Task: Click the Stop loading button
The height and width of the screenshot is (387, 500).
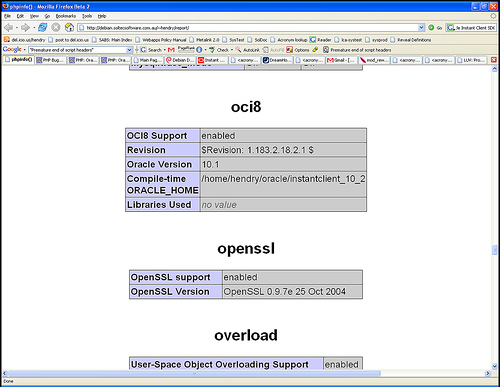Action: point(56,27)
